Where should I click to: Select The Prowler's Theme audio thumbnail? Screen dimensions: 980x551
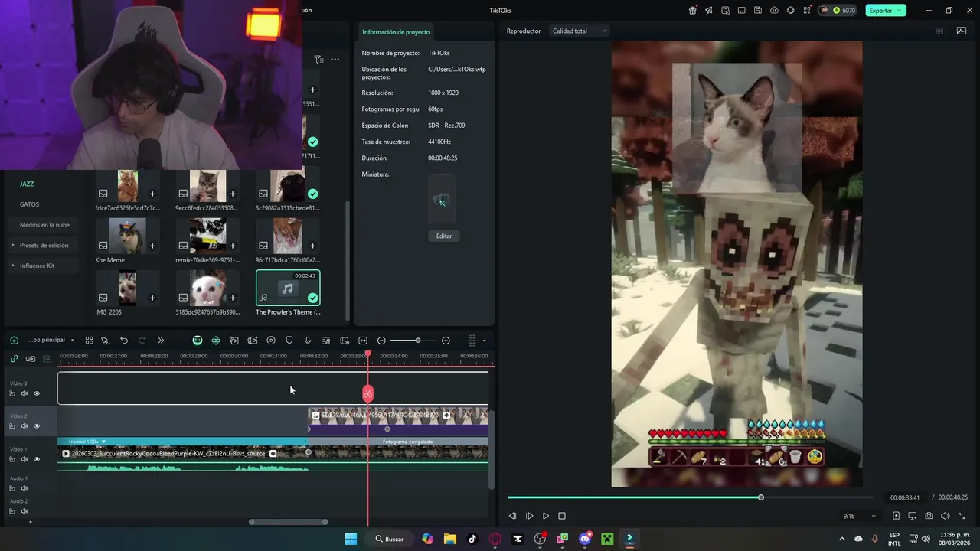point(288,288)
